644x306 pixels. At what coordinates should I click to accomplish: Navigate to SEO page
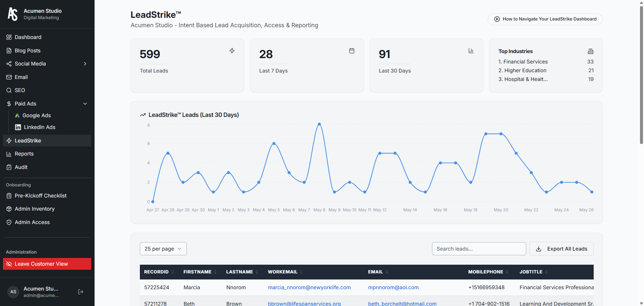coord(47,90)
